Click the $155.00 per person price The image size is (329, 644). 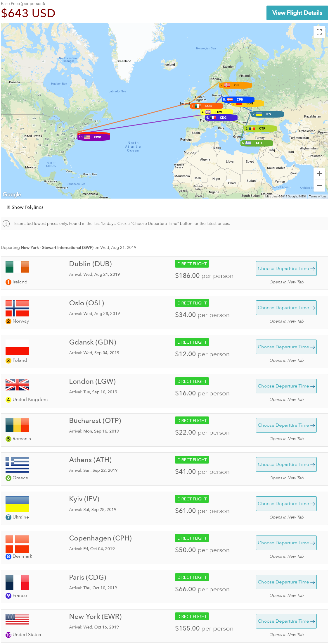tap(204, 628)
